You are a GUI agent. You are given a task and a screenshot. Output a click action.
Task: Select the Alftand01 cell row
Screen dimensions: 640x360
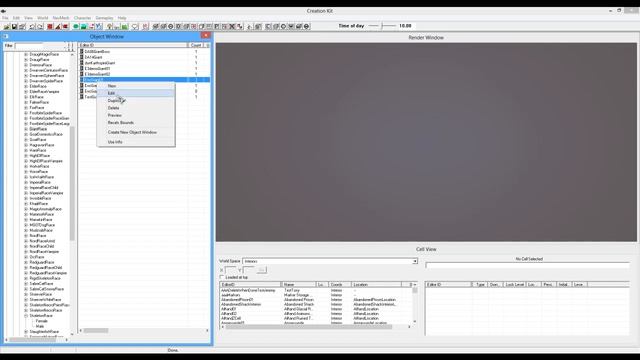point(316,309)
